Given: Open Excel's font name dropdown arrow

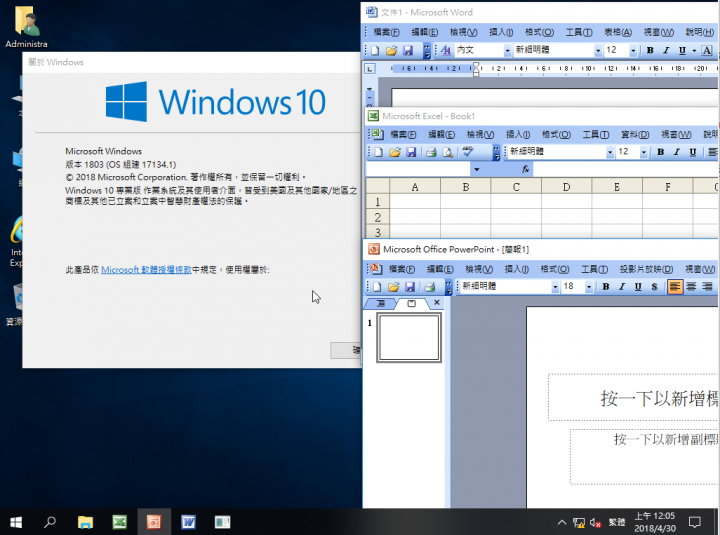Looking at the screenshot, I should (610, 152).
